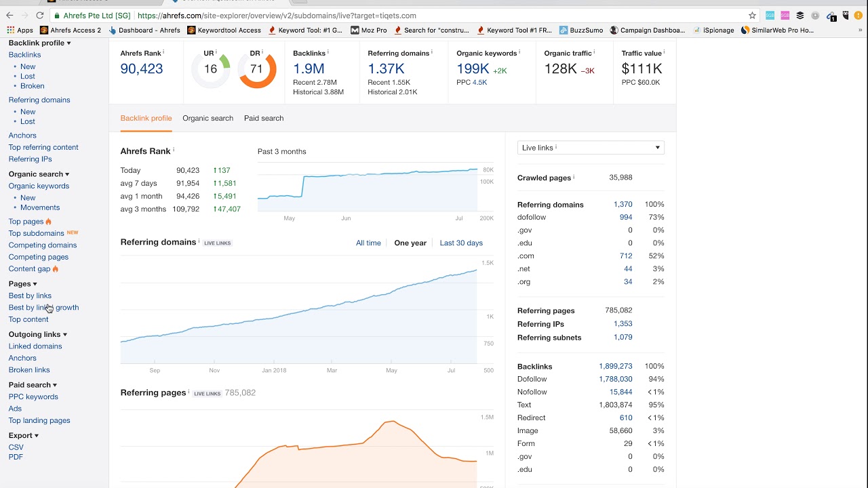Image resolution: width=868 pixels, height=488 pixels.
Task: Open Broken backlinks in the sidebar
Action: [x=32, y=86]
